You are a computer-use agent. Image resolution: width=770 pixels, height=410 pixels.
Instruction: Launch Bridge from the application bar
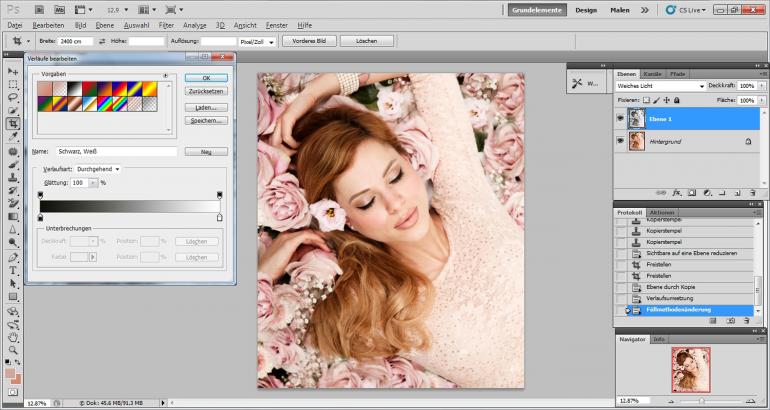pyautogui.click(x=39, y=10)
